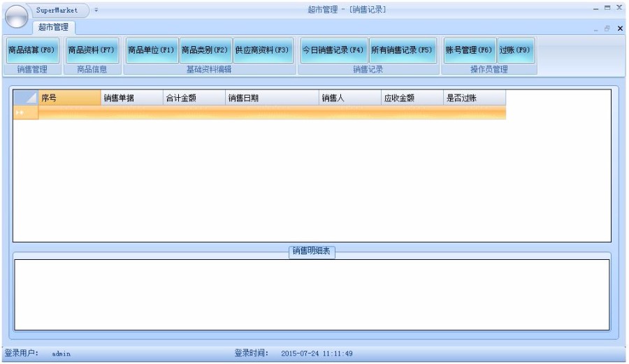Click 登录用户: label in status bar
This screenshot has width=629, height=364.
pyautogui.click(x=21, y=354)
